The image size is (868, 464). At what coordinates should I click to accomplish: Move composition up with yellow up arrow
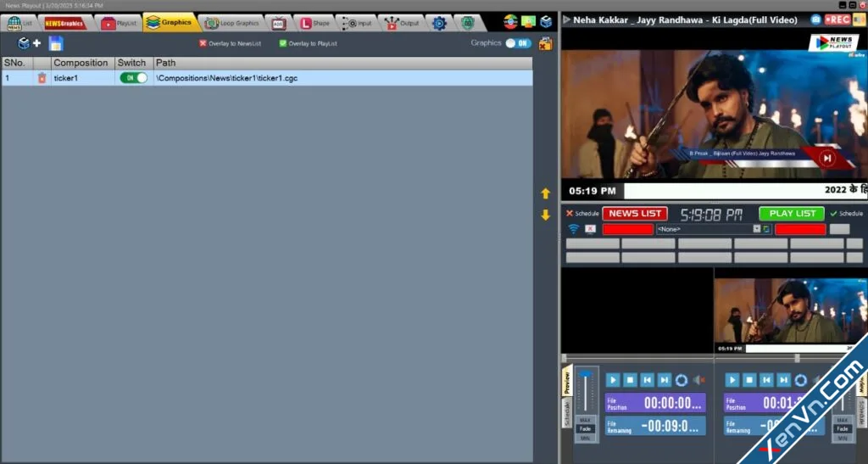point(546,193)
